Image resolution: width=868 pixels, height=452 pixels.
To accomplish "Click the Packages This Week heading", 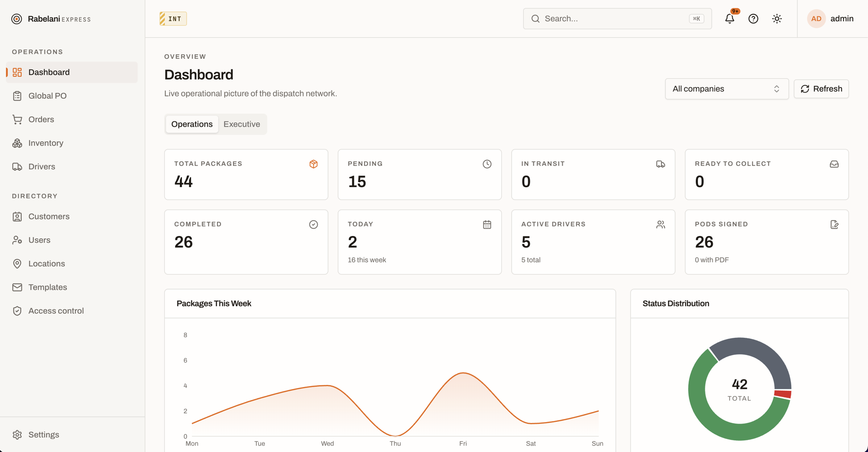I will [x=214, y=304].
